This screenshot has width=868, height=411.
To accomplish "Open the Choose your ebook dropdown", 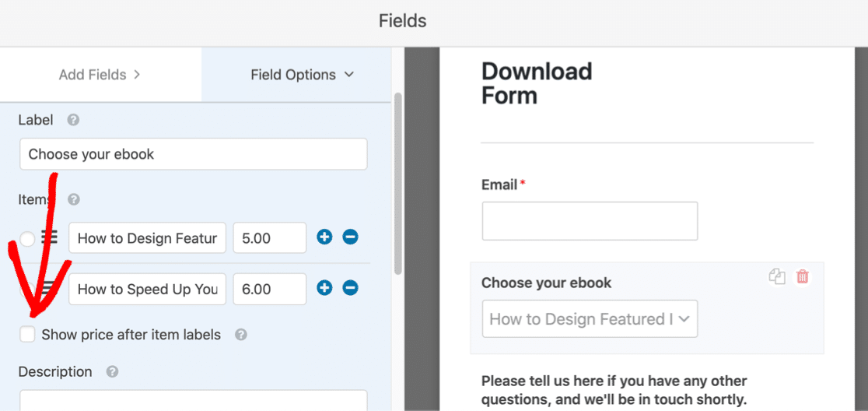I will coord(590,319).
